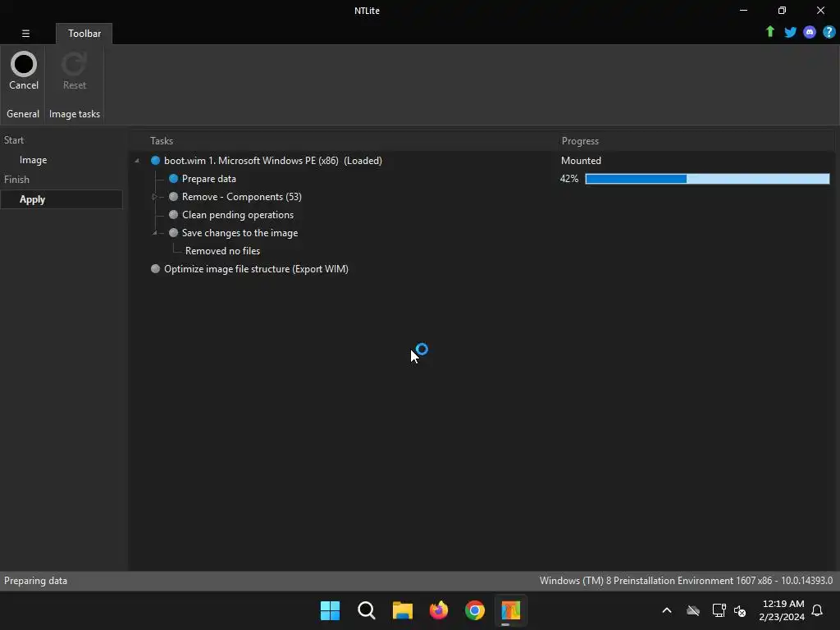Click the 42% progress bar
Screen dimensions: 840x630
(x=707, y=178)
